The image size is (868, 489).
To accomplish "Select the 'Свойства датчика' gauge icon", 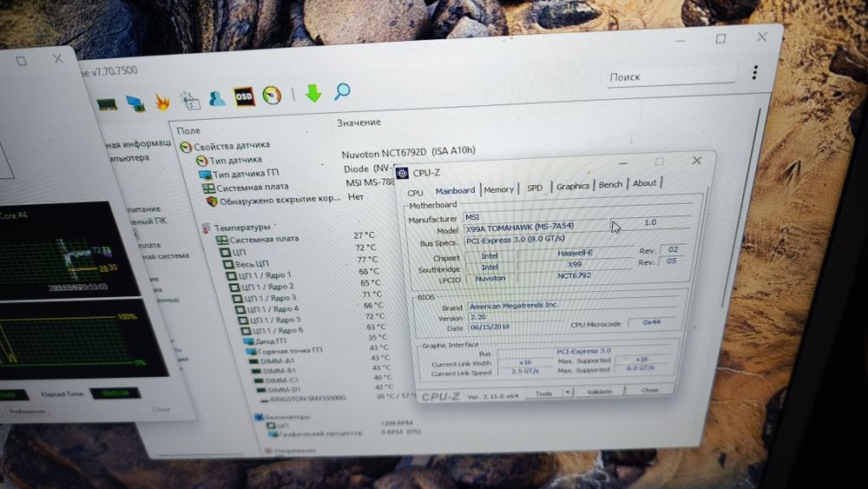I will [x=186, y=148].
